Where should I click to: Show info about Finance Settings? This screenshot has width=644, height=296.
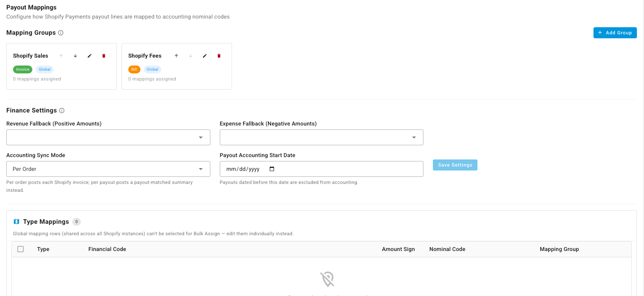[62, 111]
